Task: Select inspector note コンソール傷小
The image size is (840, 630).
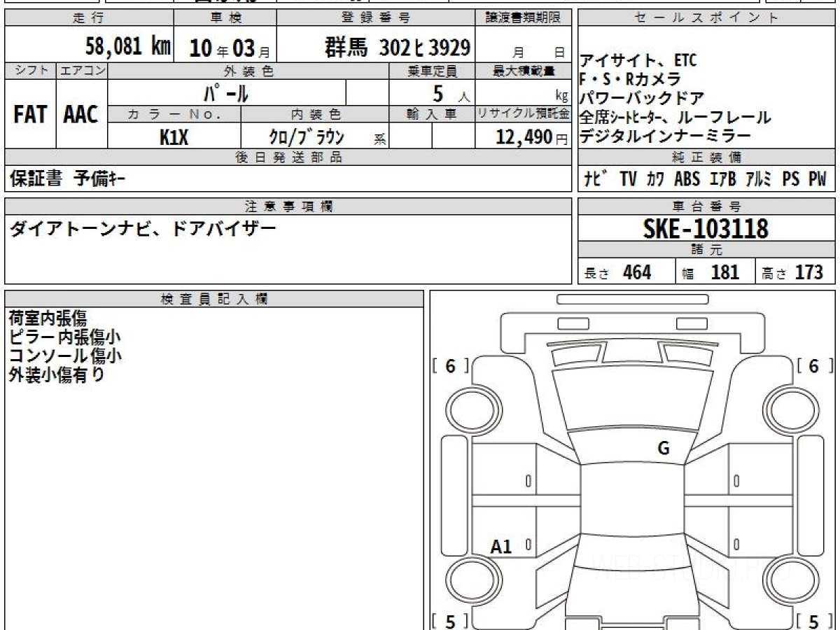Action: click(64, 356)
